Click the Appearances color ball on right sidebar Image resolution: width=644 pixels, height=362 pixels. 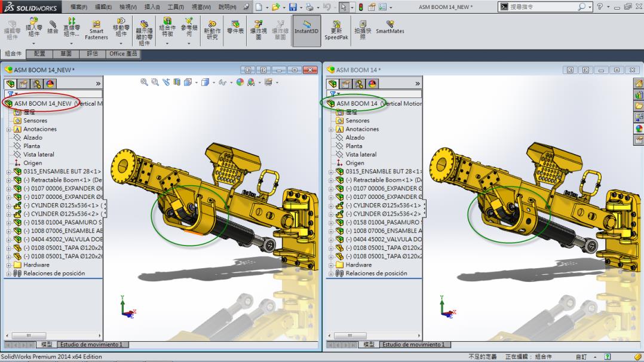pyautogui.click(x=639, y=128)
